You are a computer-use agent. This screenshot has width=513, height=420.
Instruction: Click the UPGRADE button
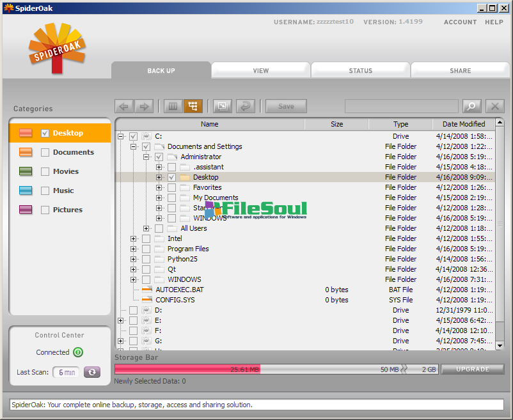(472, 369)
